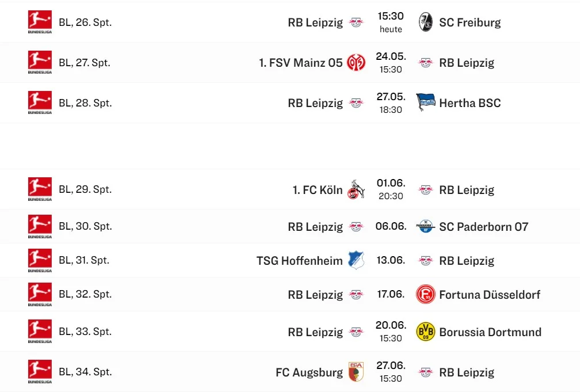Click the Bundesliga logo on matchday 26
This screenshot has height=392, width=580.
(x=40, y=22)
